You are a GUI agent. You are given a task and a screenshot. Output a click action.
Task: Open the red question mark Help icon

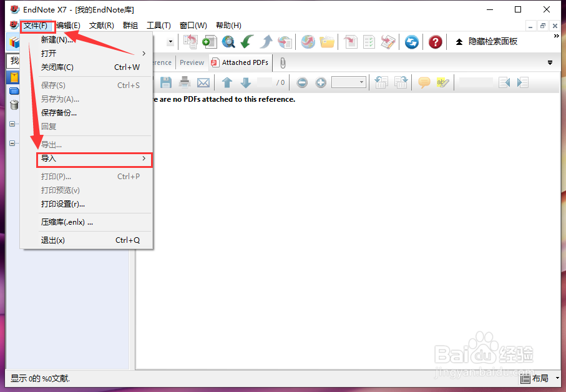(436, 42)
